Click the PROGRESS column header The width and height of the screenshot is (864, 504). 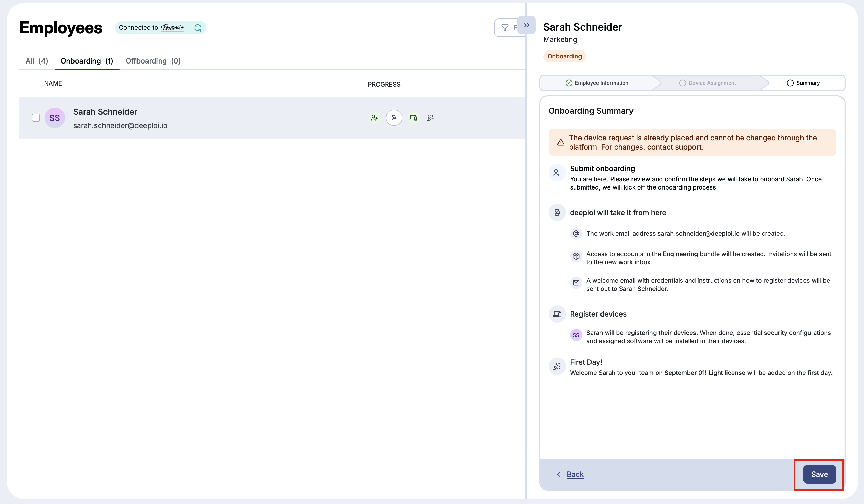[384, 84]
